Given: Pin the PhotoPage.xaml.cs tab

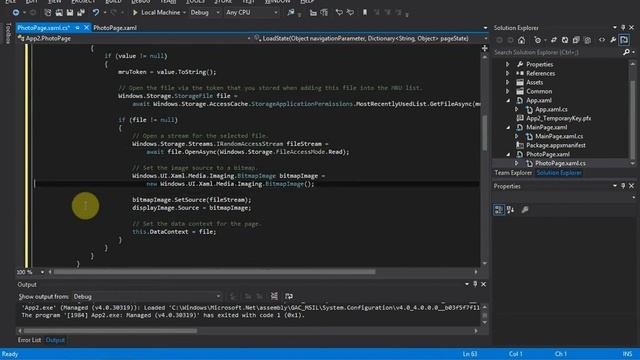Looking at the screenshot, I should (77, 27).
